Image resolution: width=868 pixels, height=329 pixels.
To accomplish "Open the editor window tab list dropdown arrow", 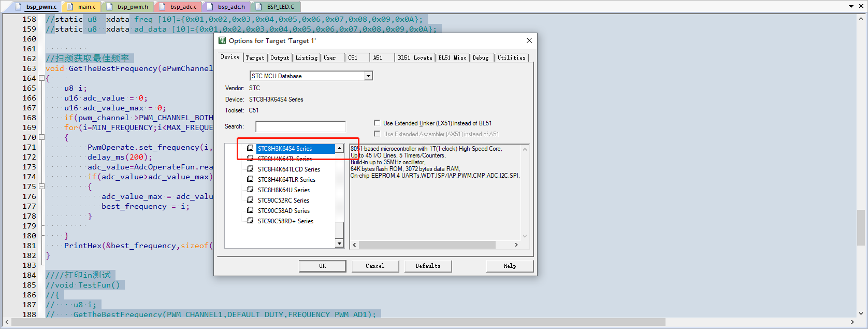I will coord(851,6).
